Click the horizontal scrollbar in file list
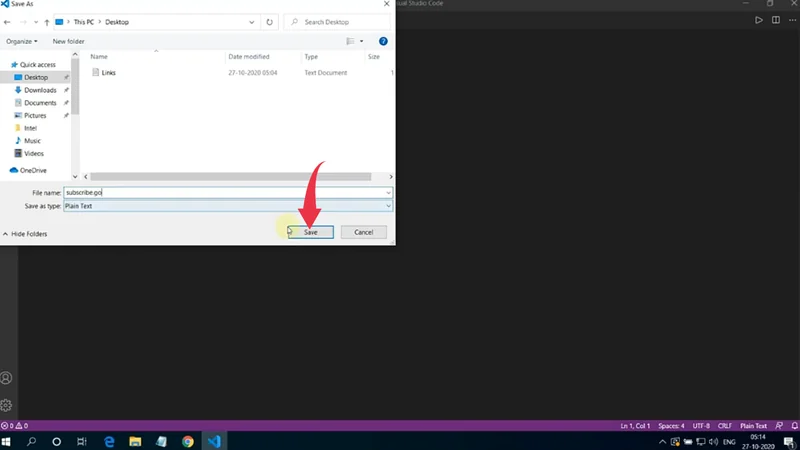800x450 pixels. [x=230, y=176]
